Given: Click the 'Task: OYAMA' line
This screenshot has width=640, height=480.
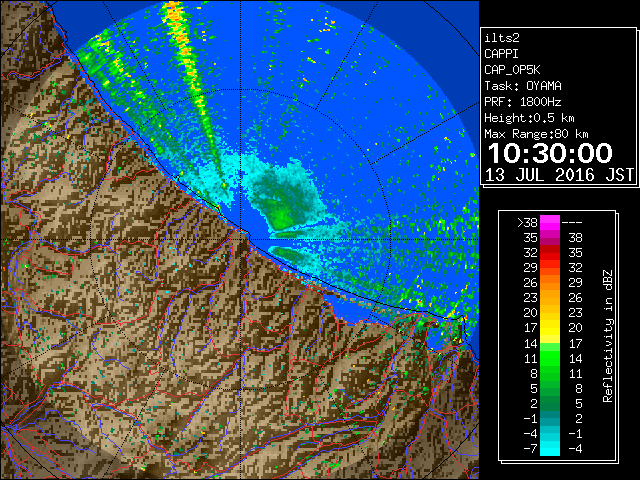Looking at the screenshot, I should [523, 86].
